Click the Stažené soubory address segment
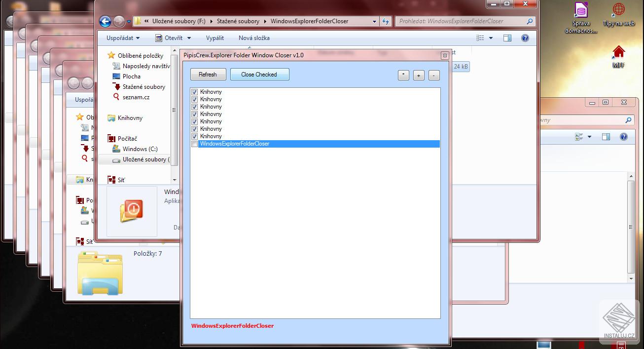644x349 pixels. [238, 21]
